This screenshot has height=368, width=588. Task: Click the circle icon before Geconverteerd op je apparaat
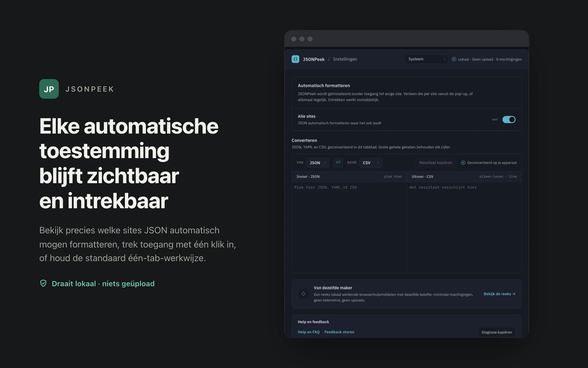tap(463, 163)
